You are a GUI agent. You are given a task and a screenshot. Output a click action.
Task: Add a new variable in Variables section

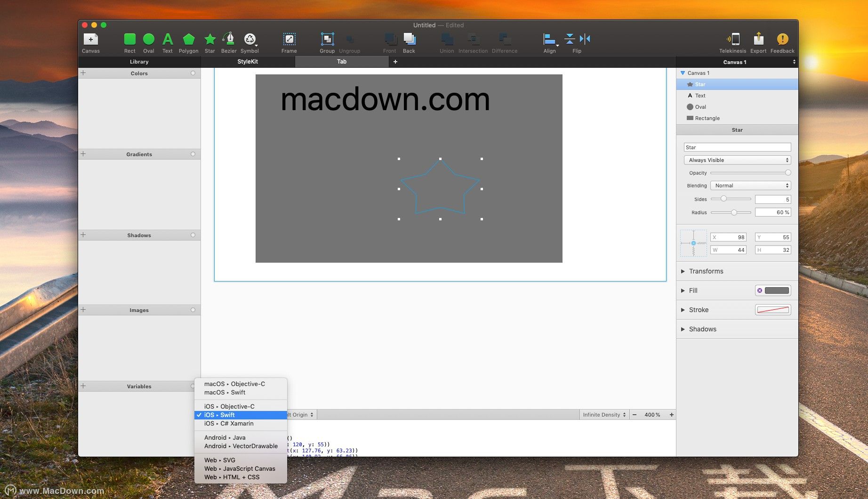pos(83,386)
